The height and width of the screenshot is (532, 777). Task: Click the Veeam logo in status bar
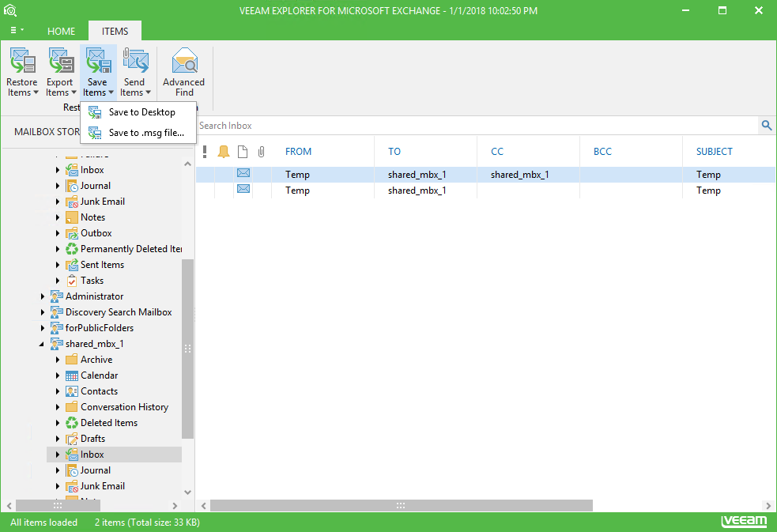[x=744, y=521]
